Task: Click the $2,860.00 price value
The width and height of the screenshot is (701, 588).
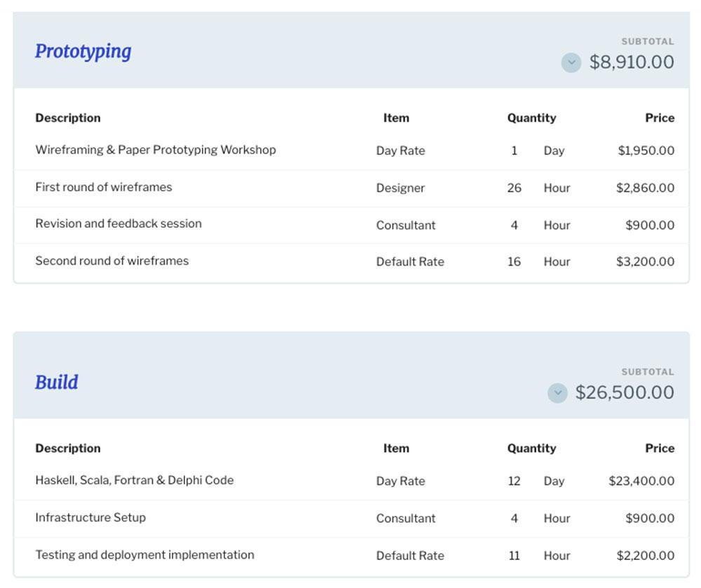Action: tap(645, 188)
